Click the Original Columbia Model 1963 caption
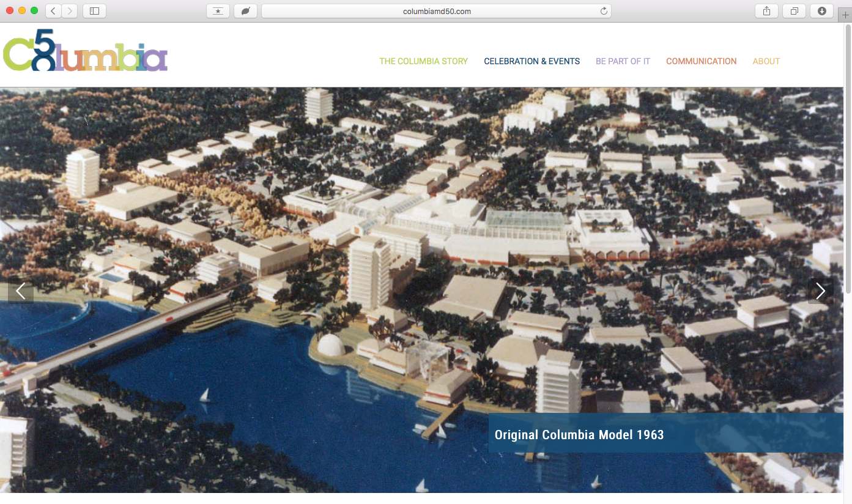Screen dimensions: 852x504 pyautogui.click(x=579, y=435)
